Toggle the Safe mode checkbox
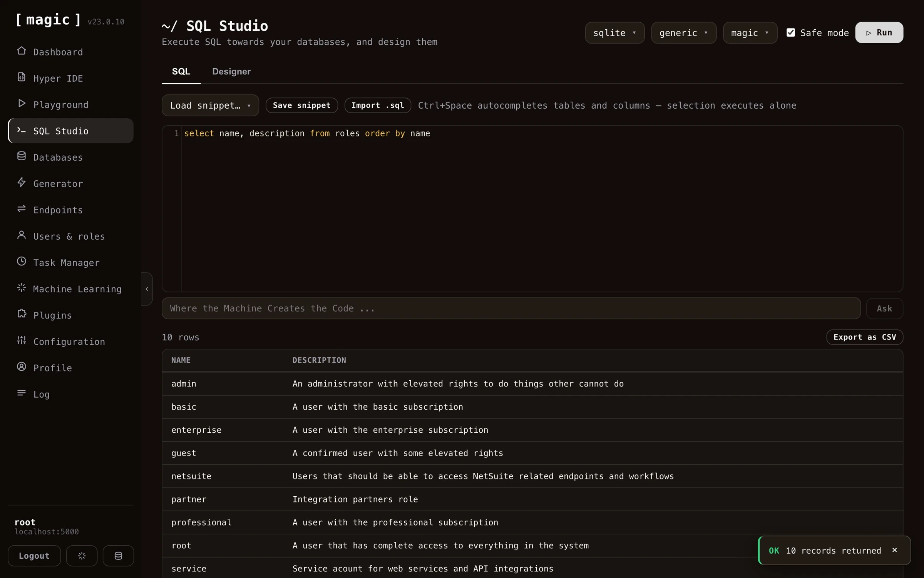This screenshot has height=578, width=924. click(x=791, y=33)
